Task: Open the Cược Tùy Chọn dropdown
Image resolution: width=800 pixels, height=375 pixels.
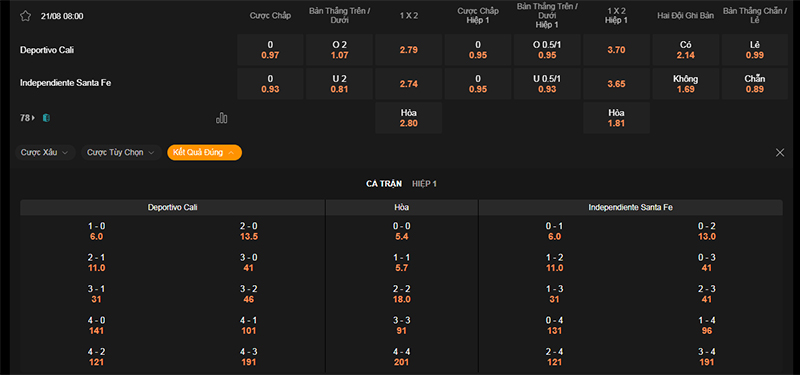Action: click(x=121, y=153)
